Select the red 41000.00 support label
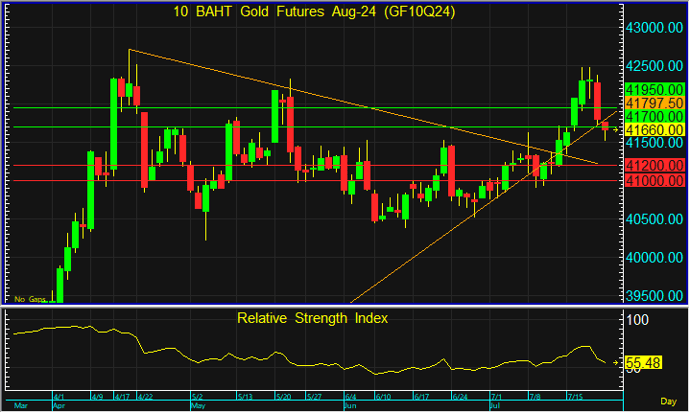Screen dimensions: 690x413 click(x=652, y=181)
